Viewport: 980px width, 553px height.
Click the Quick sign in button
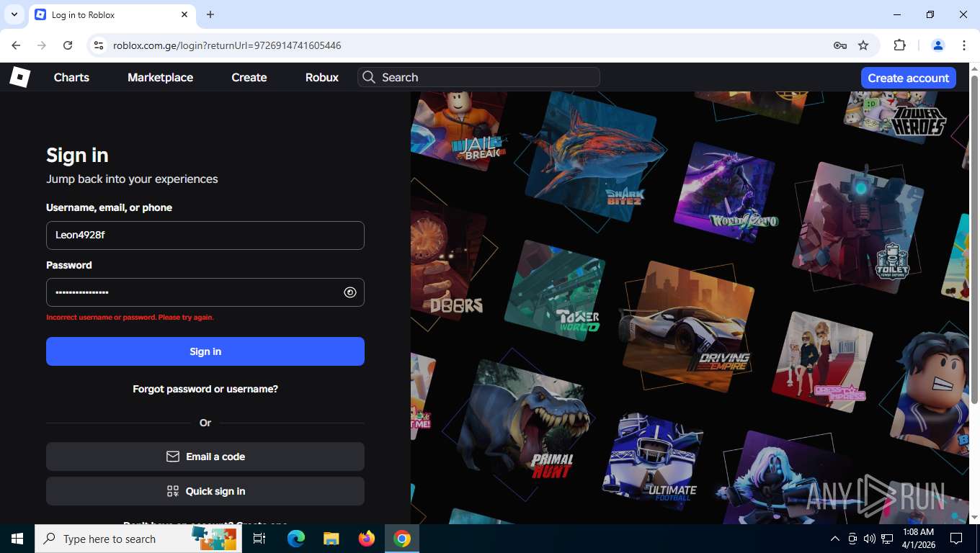click(x=205, y=491)
